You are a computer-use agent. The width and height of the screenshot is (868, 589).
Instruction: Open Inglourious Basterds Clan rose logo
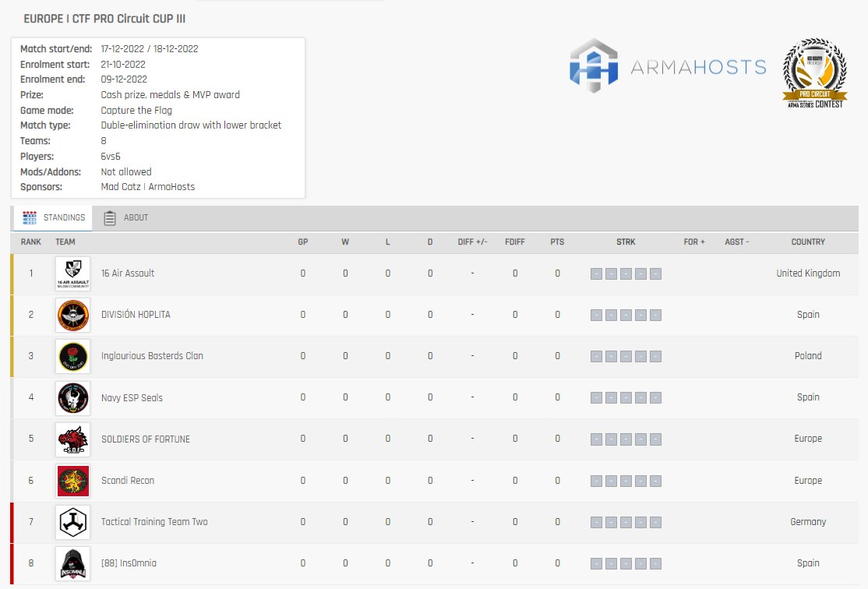coord(73,357)
